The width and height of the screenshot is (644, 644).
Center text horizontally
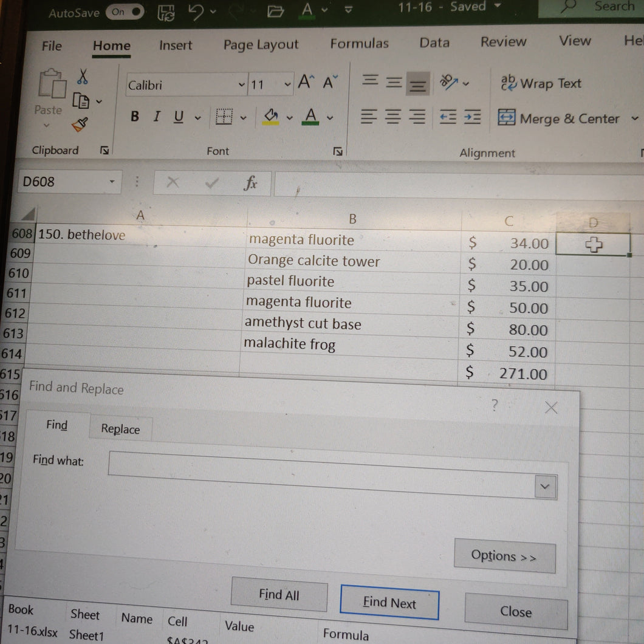pyautogui.click(x=393, y=117)
